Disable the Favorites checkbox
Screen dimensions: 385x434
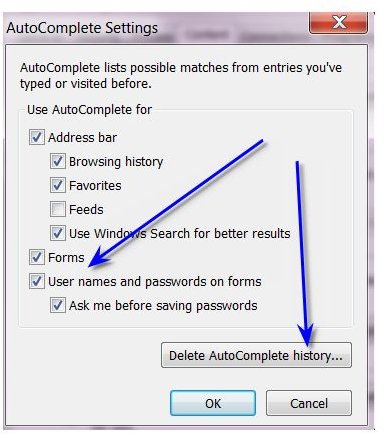[58, 185]
